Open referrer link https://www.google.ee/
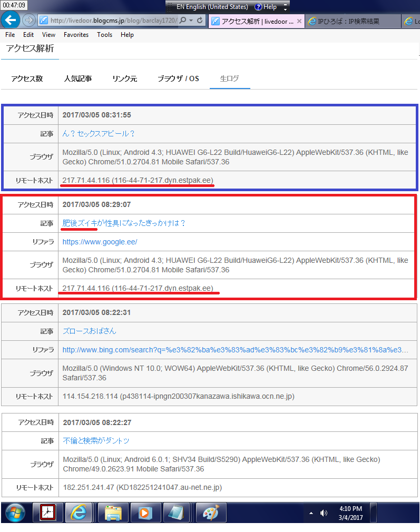This screenshot has height=532, width=420. (100, 242)
